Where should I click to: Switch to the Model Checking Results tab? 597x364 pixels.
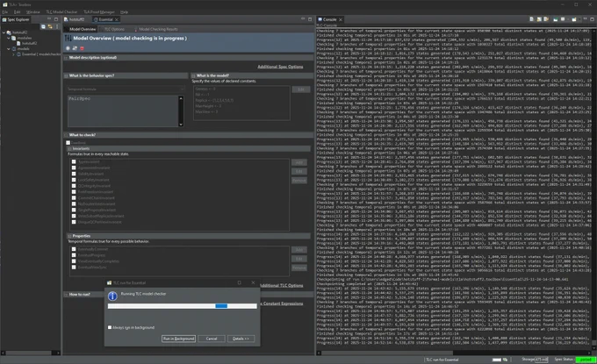click(156, 29)
